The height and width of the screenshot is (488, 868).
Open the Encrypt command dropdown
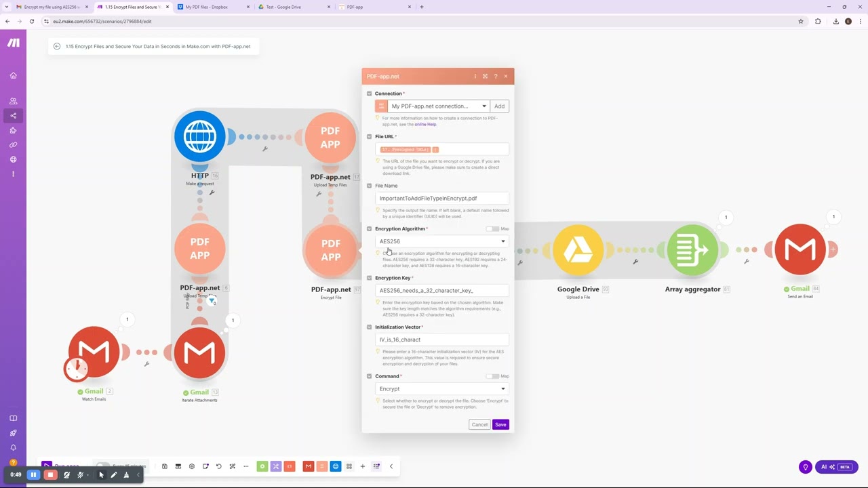tap(442, 389)
